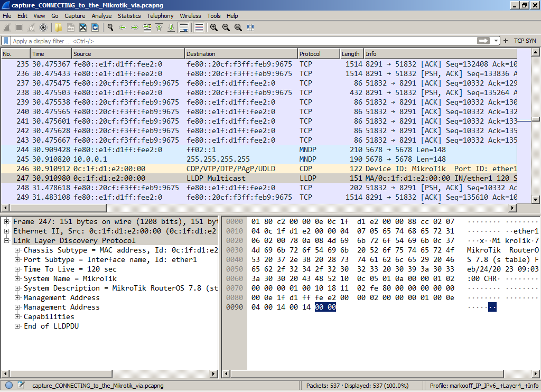The image size is (541, 392).
Task: Select packet 246 CDP row
Action: pyautogui.click(x=259, y=169)
